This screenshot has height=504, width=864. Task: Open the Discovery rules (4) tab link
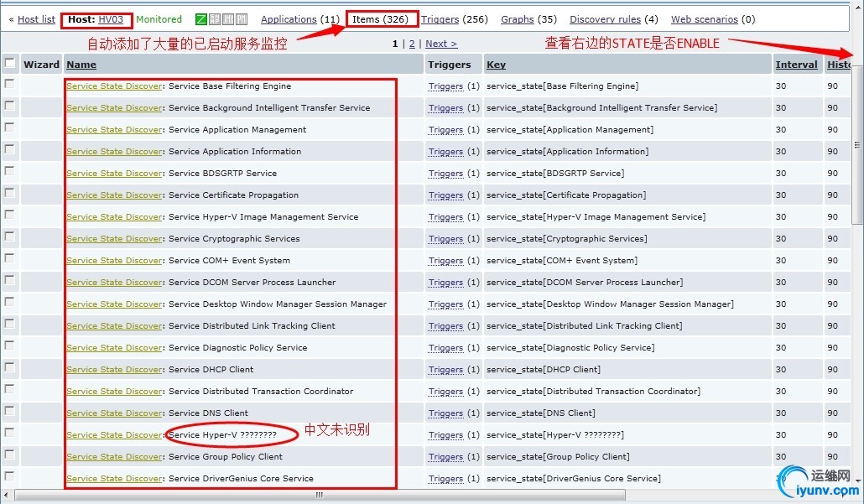(605, 19)
